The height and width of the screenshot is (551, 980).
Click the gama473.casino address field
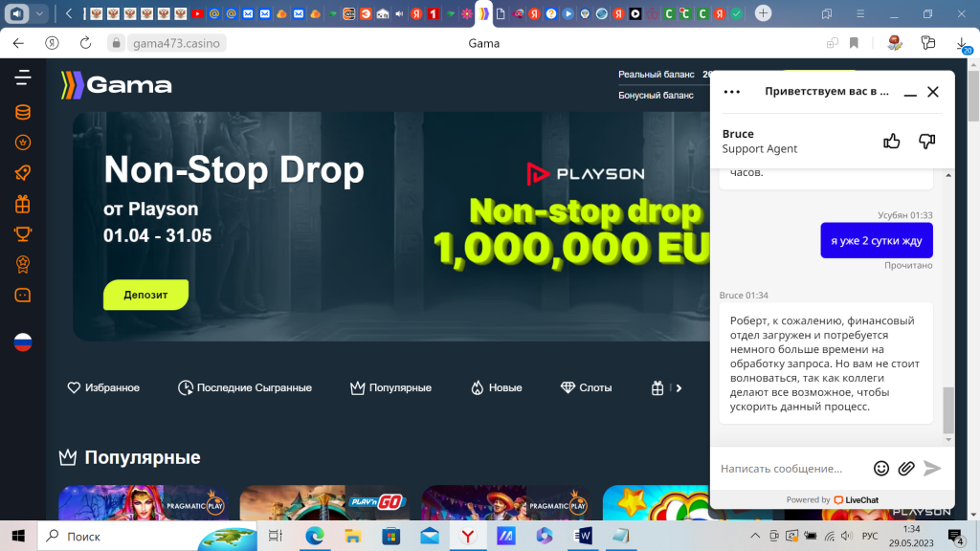click(x=176, y=43)
